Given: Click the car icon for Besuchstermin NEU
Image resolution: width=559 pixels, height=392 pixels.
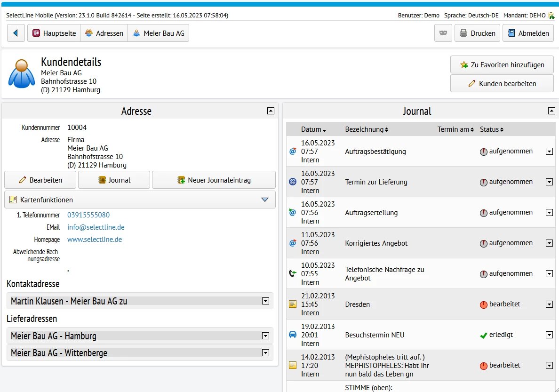Looking at the screenshot, I should pos(293,335).
